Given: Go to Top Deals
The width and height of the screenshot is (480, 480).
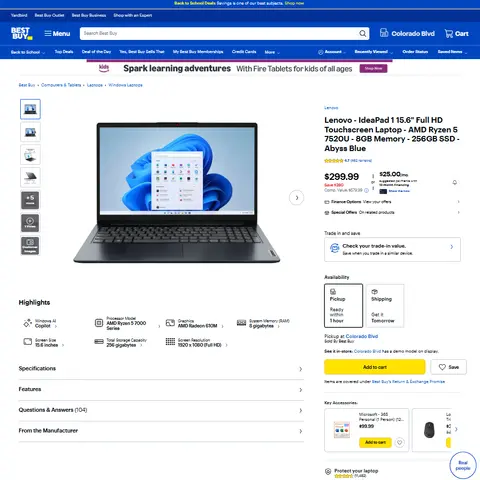Looking at the screenshot, I should coord(64,52).
